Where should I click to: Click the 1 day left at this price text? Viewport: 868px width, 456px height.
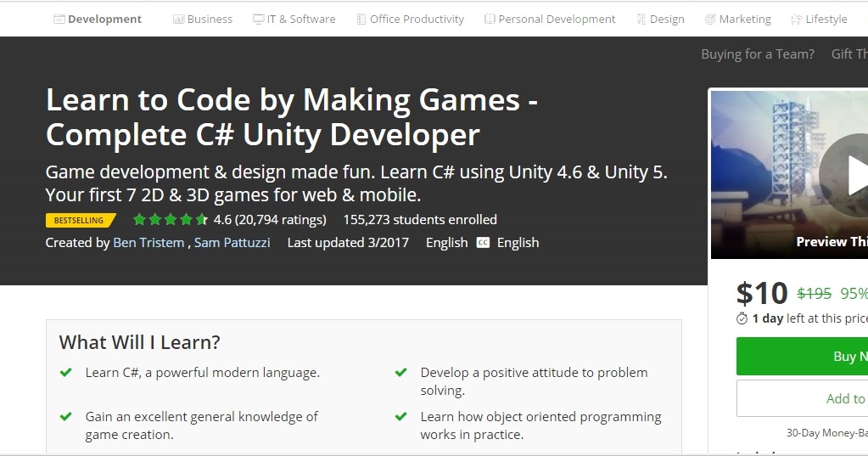coord(809,318)
